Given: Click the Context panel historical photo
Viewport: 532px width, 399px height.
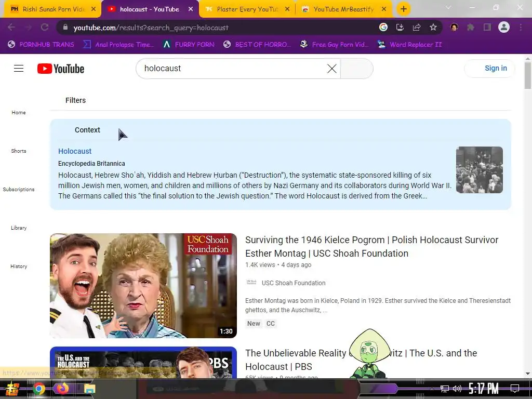Looking at the screenshot, I should tap(479, 170).
